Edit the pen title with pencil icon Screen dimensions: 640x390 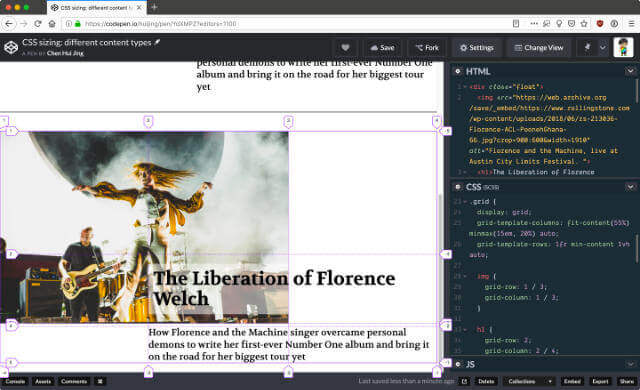[x=157, y=42]
